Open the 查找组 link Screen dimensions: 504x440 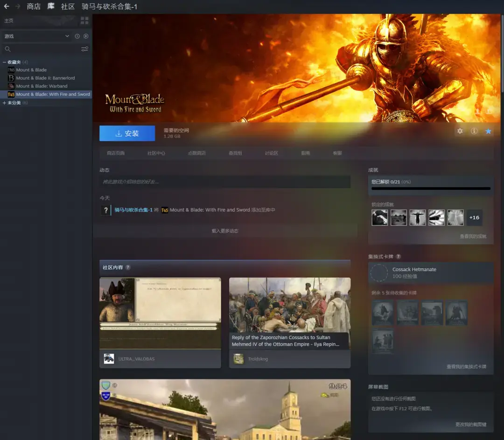(x=235, y=154)
